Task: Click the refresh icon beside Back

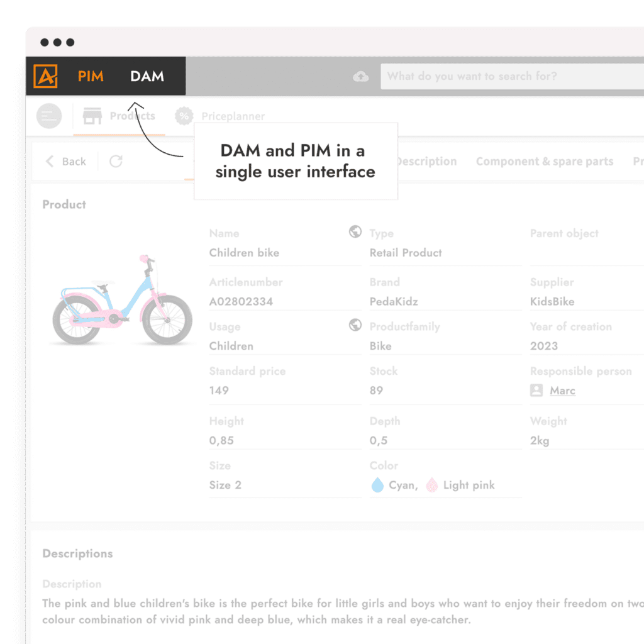Action: click(x=116, y=162)
